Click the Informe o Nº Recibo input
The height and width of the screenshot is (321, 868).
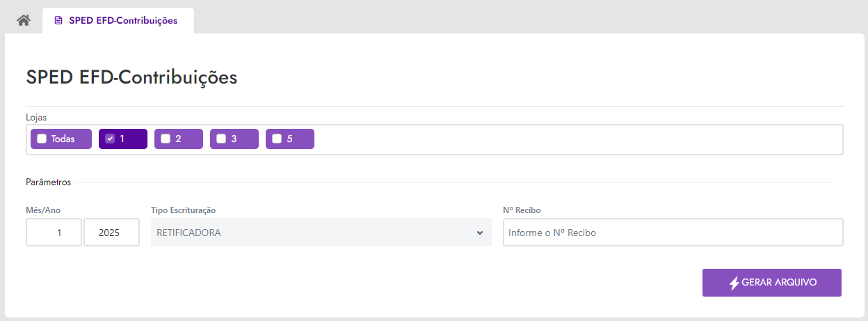point(672,233)
